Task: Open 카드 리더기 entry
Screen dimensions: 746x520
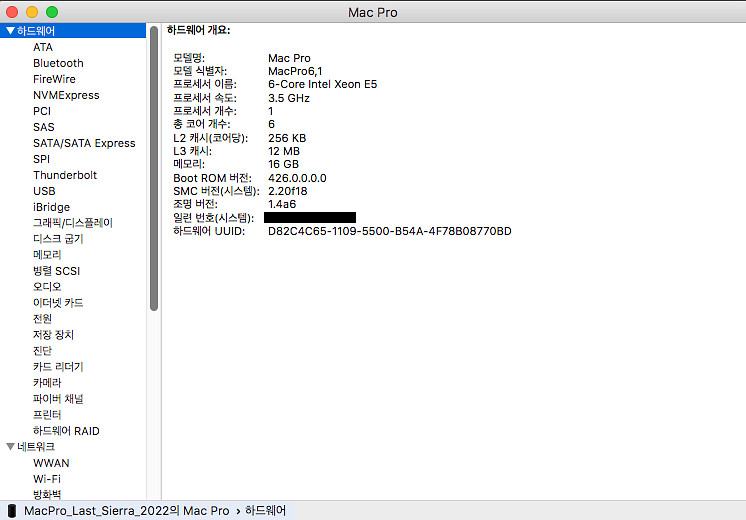Action: (x=58, y=367)
